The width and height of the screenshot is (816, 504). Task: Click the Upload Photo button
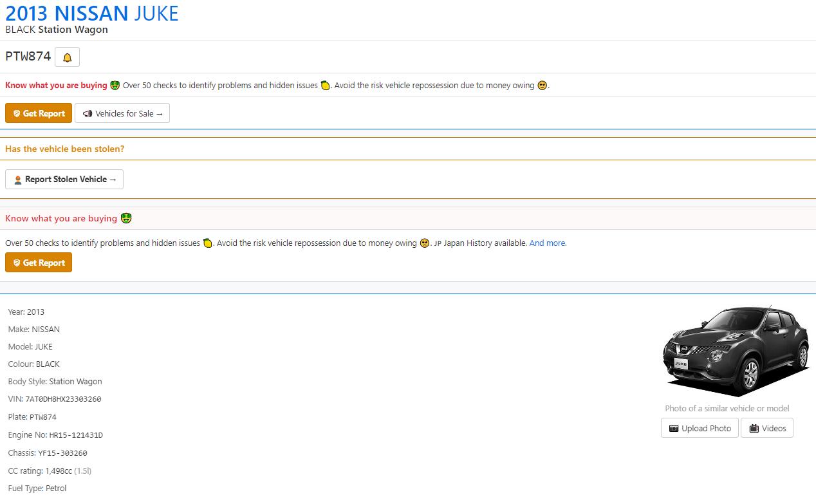[700, 428]
